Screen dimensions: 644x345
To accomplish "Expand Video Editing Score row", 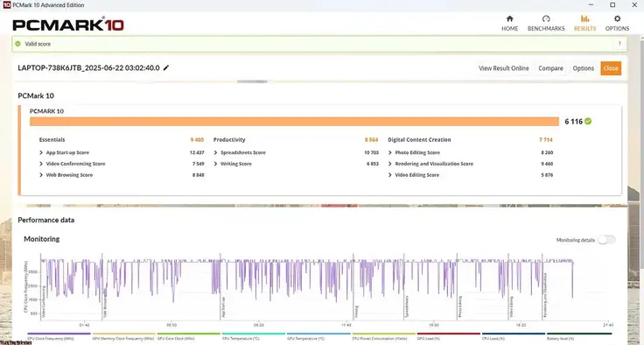I will [390, 175].
